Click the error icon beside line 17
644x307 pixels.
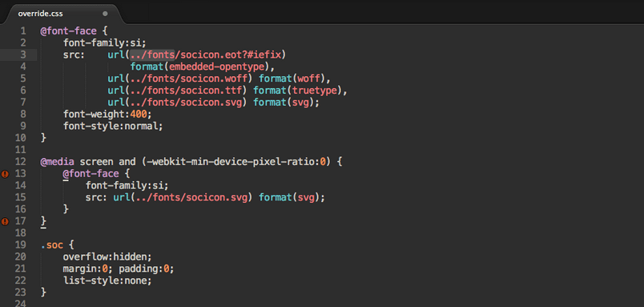(x=5, y=222)
